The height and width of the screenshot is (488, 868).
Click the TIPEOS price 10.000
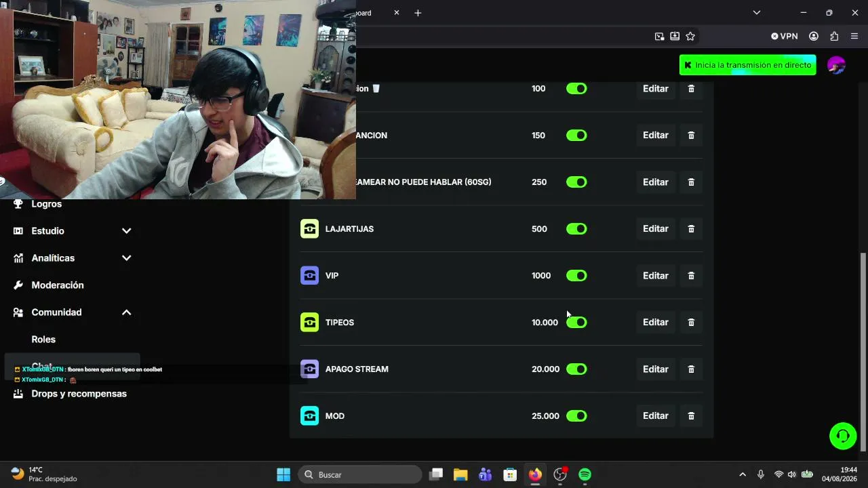click(545, 323)
